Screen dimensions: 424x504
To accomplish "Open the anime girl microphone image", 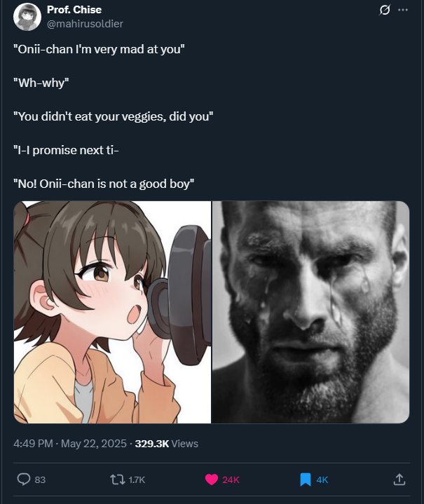I will click(x=112, y=312).
